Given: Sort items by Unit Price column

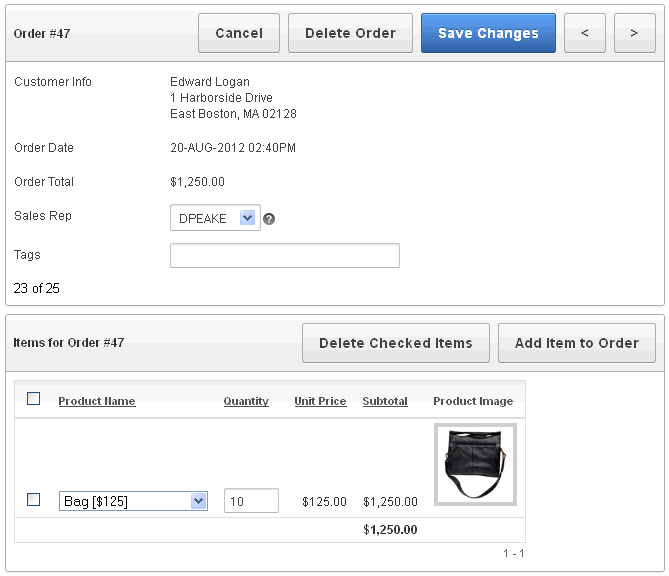Looking at the screenshot, I should (x=320, y=401).
